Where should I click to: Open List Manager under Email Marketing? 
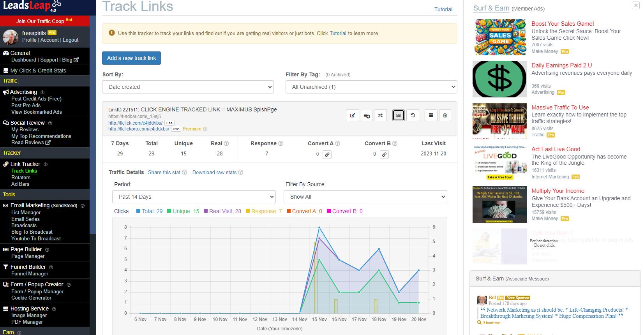click(x=26, y=213)
